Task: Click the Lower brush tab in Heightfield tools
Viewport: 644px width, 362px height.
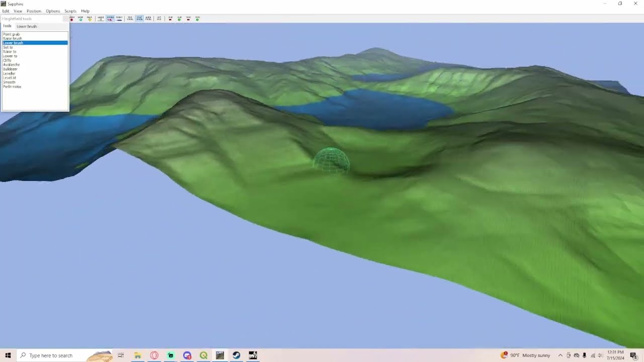Action: click(27, 26)
